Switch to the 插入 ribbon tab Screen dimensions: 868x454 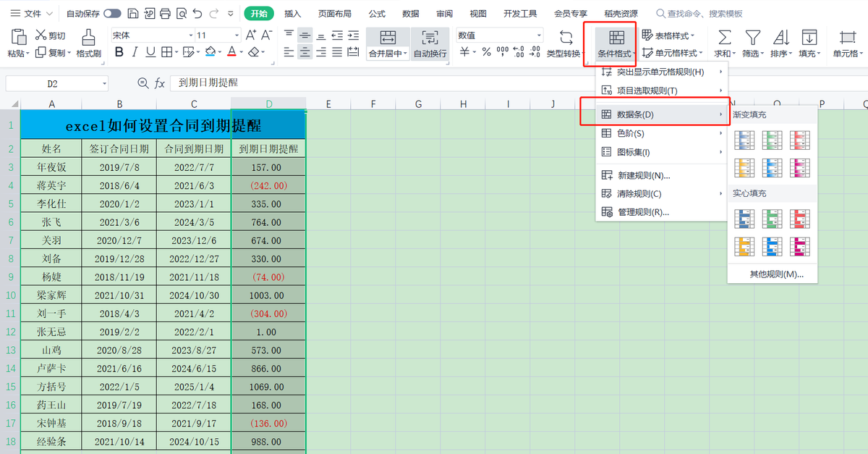[293, 14]
